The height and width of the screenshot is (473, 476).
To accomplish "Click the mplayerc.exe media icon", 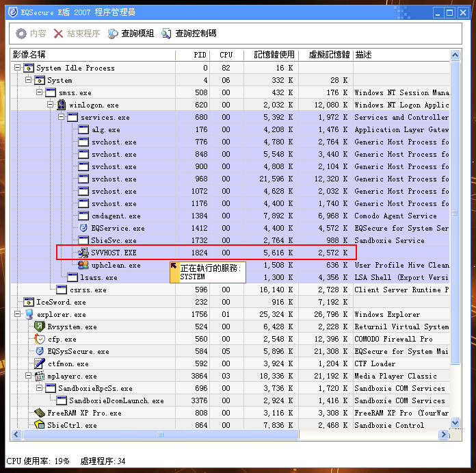I will [40, 376].
